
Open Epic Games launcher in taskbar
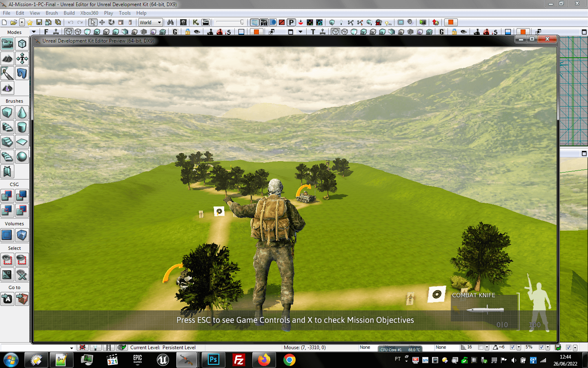click(138, 360)
